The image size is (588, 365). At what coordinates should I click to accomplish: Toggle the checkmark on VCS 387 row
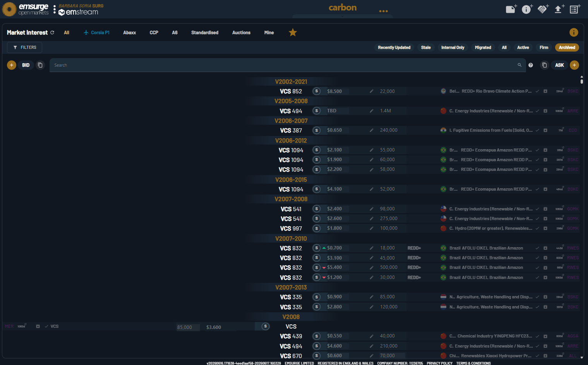point(537,131)
